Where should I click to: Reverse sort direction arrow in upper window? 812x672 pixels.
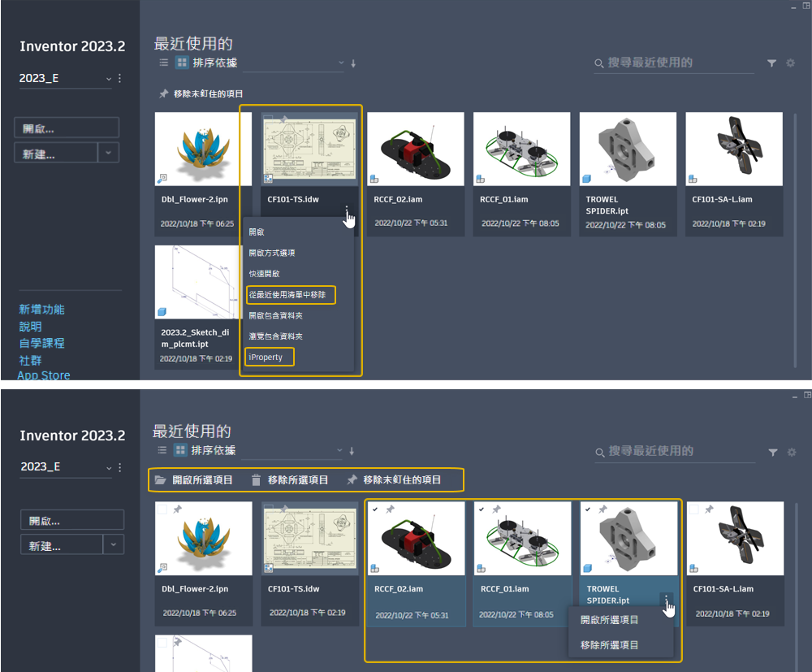coord(353,63)
